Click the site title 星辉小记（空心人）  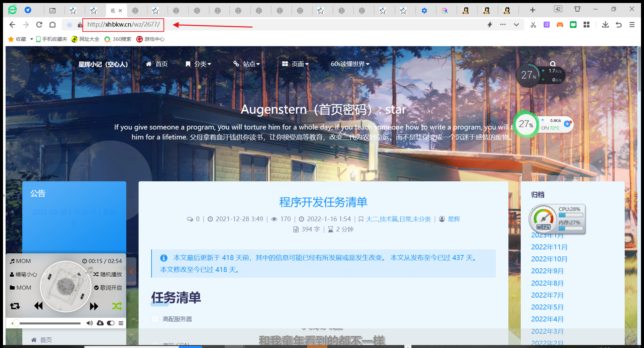coord(103,64)
